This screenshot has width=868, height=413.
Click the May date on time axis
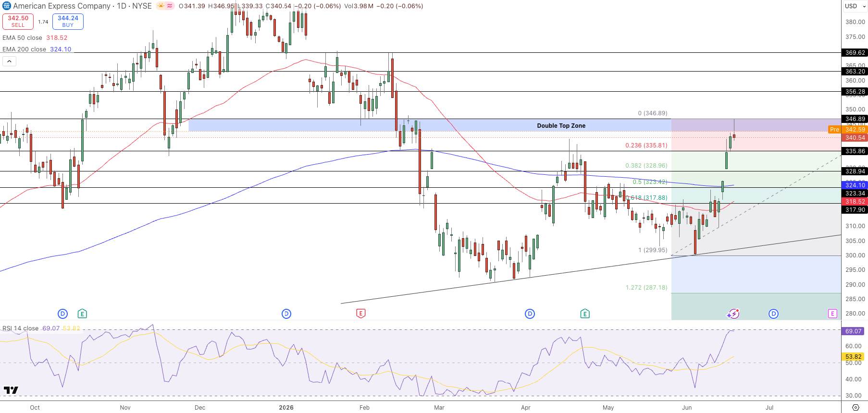coord(608,408)
